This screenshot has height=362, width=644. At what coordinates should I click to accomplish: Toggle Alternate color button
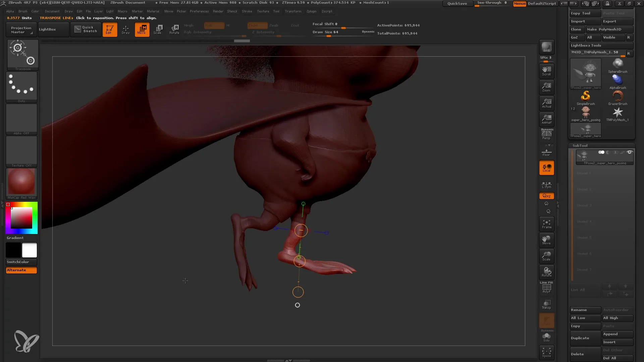21,270
